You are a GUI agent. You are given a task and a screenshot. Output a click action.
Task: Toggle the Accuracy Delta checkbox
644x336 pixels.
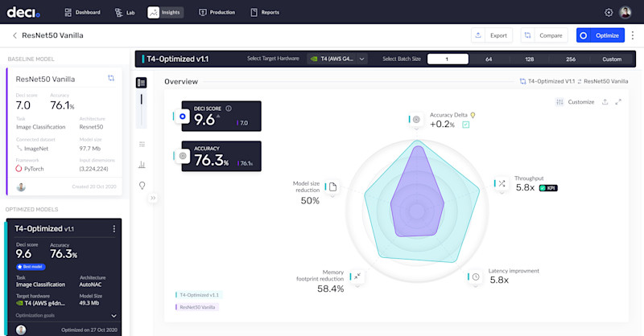(466, 125)
